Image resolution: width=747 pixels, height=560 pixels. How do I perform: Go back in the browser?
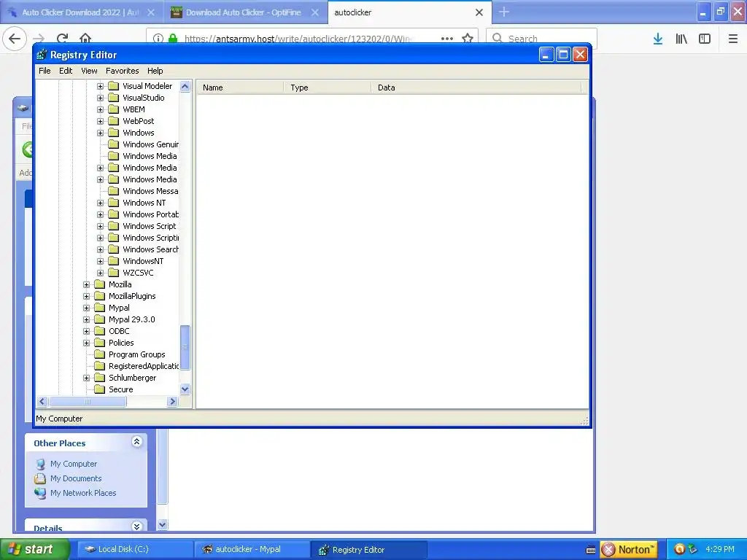click(15, 38)
